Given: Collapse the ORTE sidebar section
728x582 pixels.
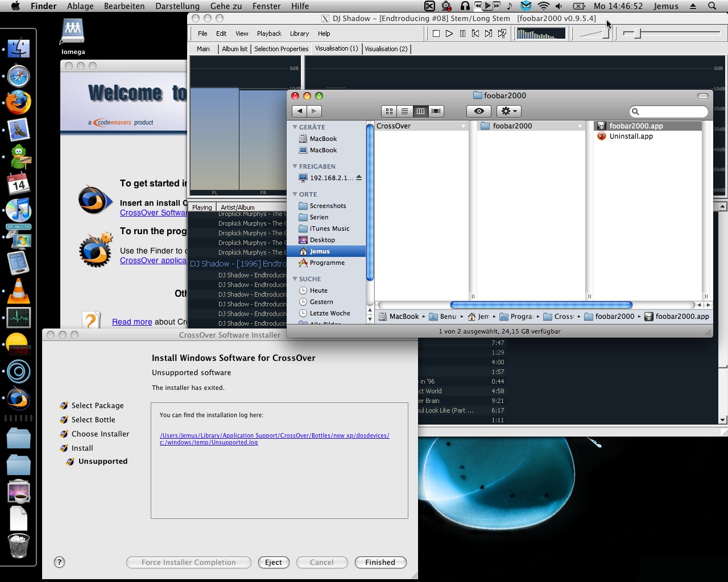Looking at the screenshot, I should (x=295, y=194).
